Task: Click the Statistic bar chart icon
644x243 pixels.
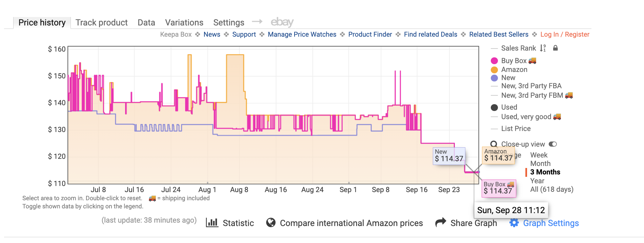Action: [x=212, y=223]
